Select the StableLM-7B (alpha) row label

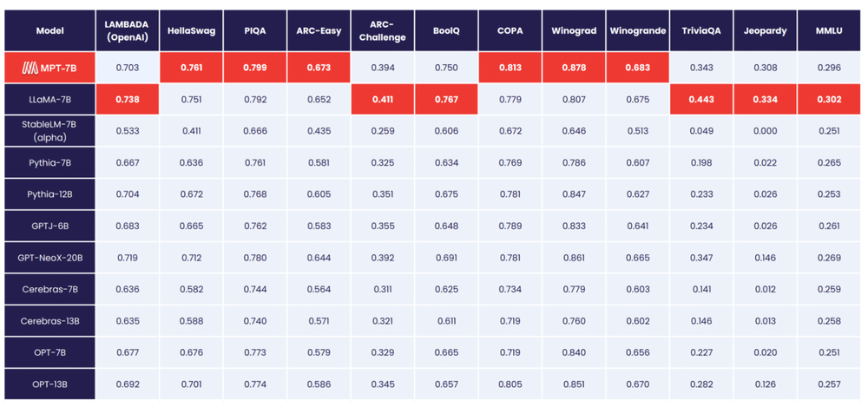[x=49, y=131]
